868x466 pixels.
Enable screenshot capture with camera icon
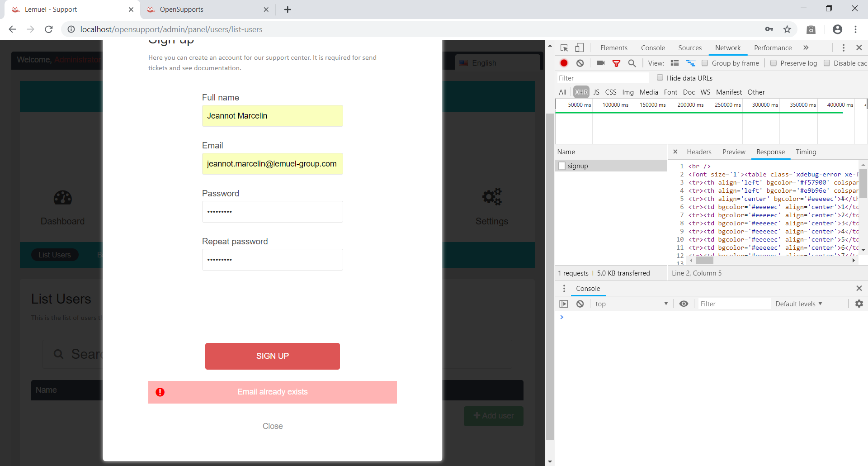(x=600, y=63)
